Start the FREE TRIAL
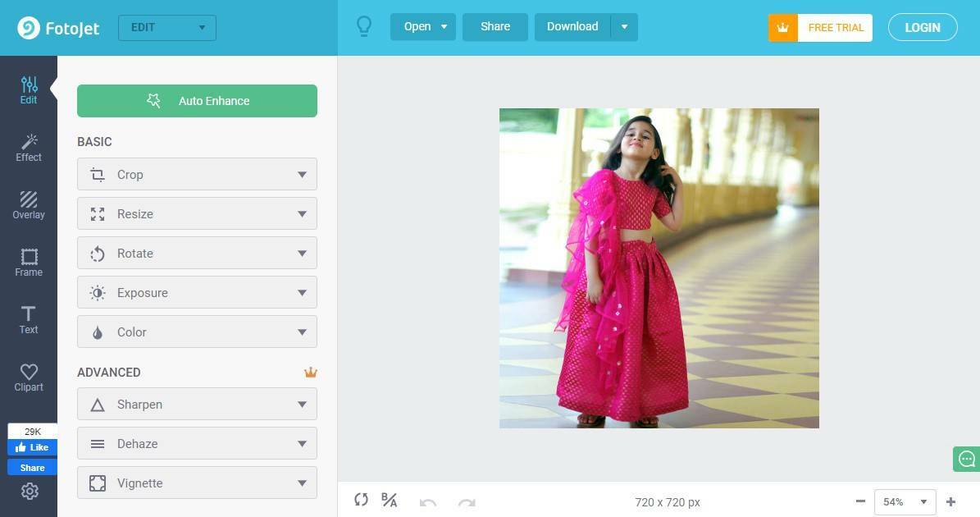Screen dimensions: 980x517 [820, 28]
